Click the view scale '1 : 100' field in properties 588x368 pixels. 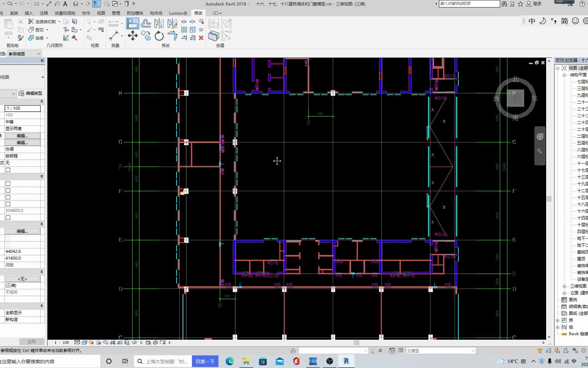(22, 108)
